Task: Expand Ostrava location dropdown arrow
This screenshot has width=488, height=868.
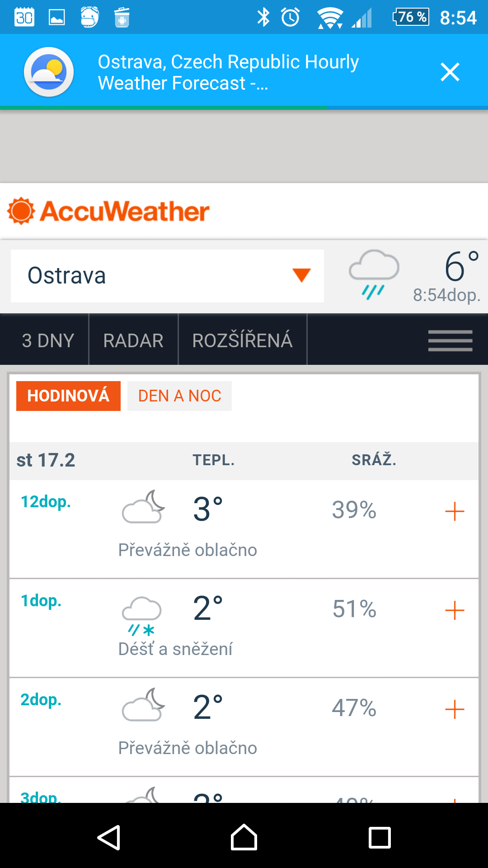Action: [x=301, y=275]
